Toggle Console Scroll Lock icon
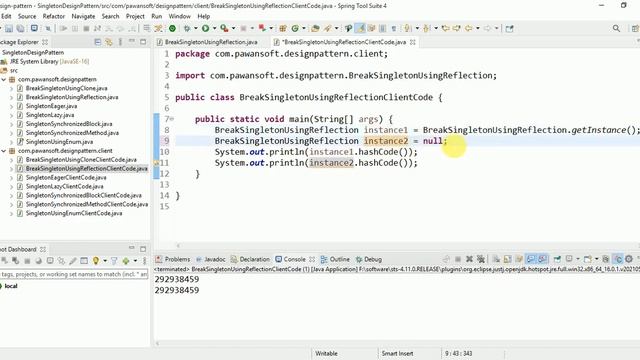 [507, 259]
